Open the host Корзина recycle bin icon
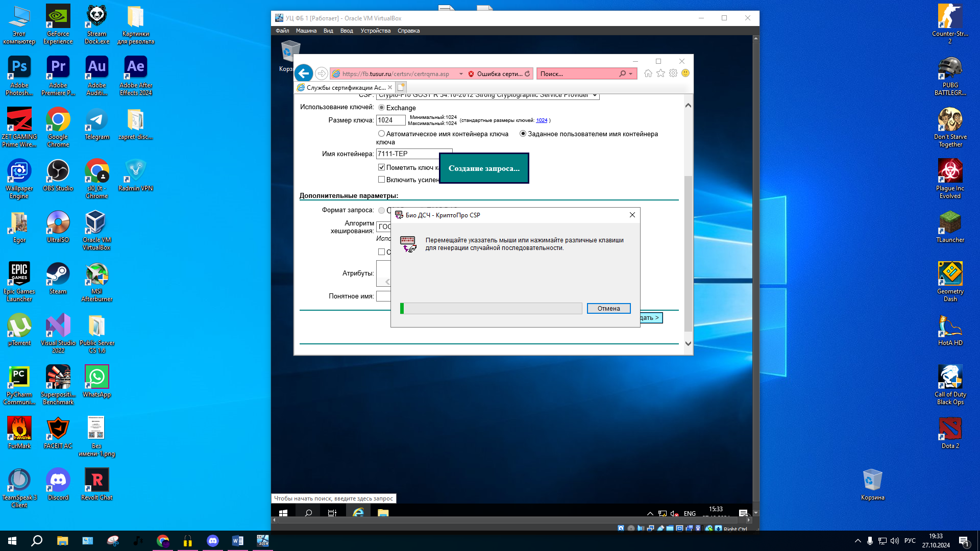The image size is (980, 551). pyautogui.click(x=872, y=484)
